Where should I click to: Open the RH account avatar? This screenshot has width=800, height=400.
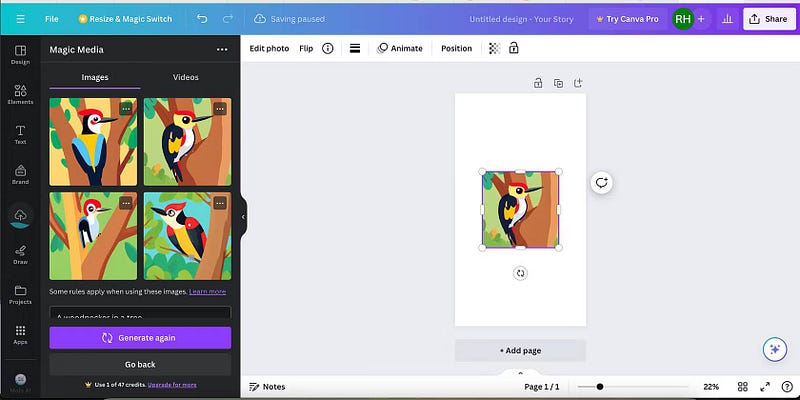click(683, 19)
